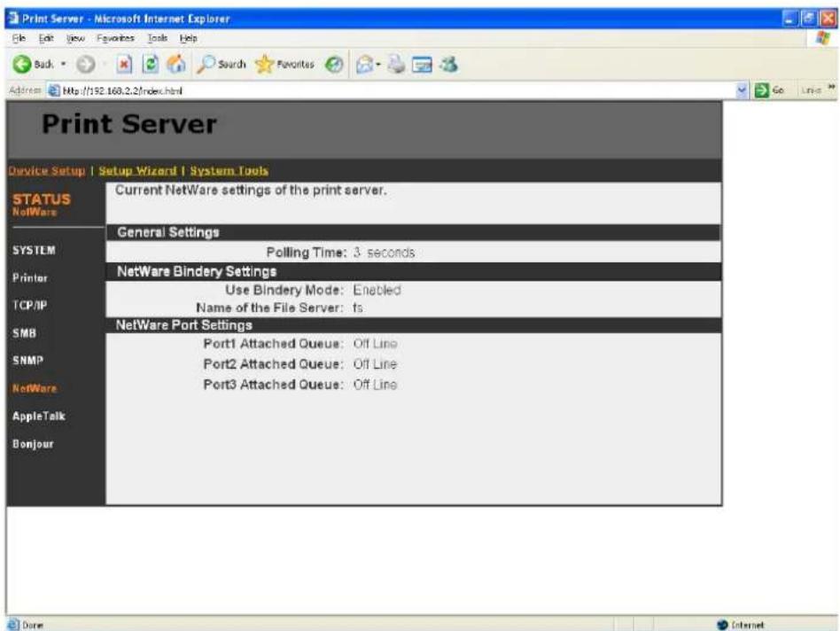Click the Port3 Attached Queue 'Off Line' value
Image resolution: width=840 pixels, height=631 pixels.
375,384
